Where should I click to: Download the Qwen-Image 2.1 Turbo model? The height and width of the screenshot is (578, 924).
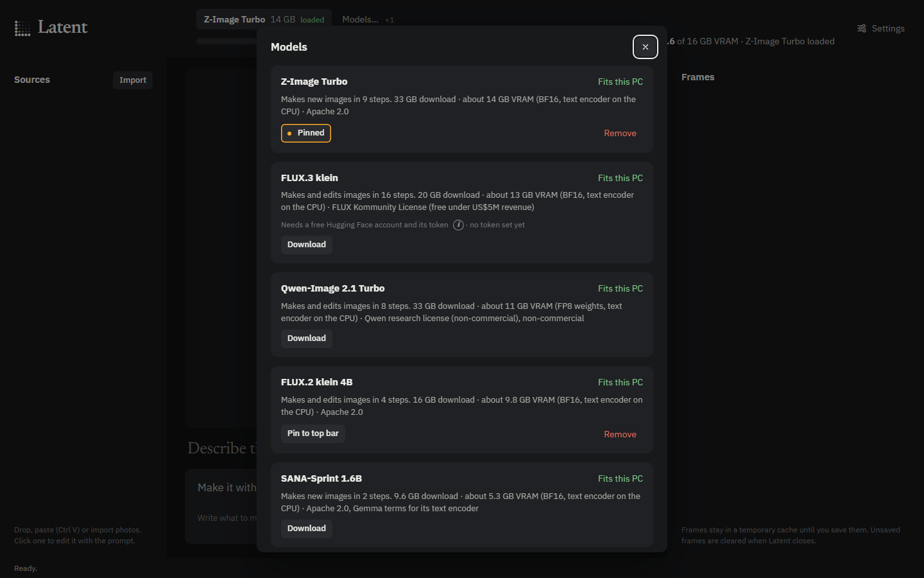(x=307, y=338)
